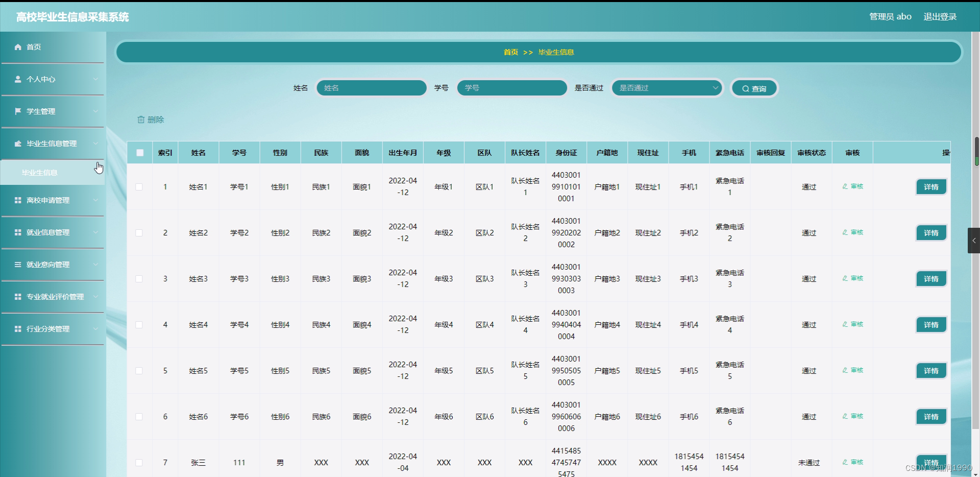980x477 pixels.
Task: Click the pen icon beside 审核 in row 1
Action: pos(845,186)
